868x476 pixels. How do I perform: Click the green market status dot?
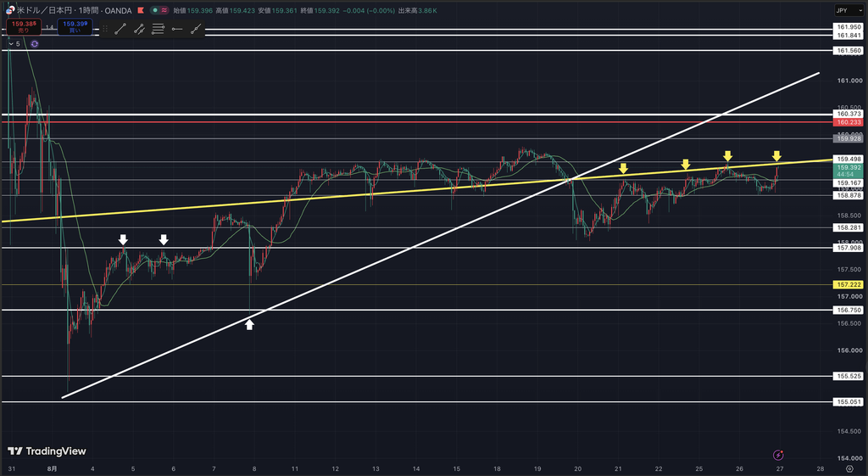click(156, 10)
